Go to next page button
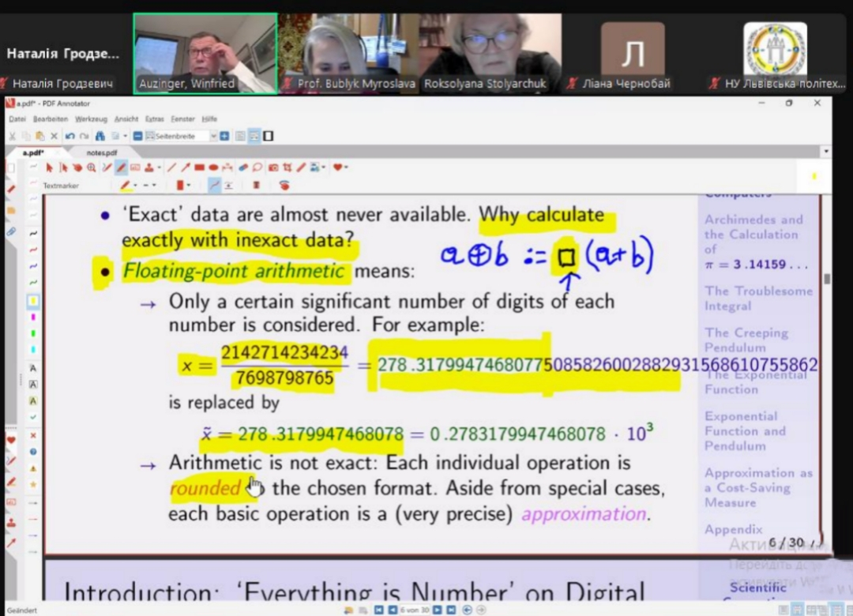The width and height of the screenshot is (853, 616). 437,610
